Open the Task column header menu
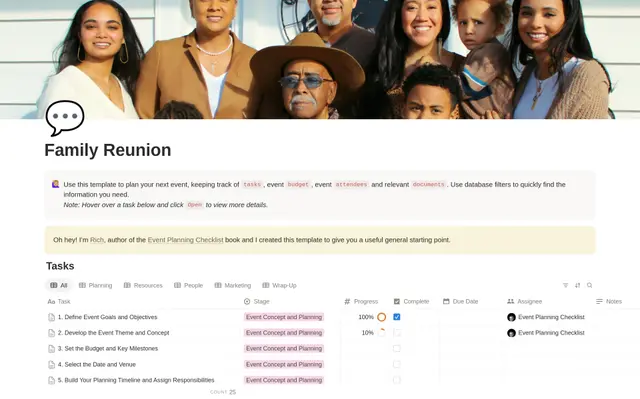 pos(59,301)
